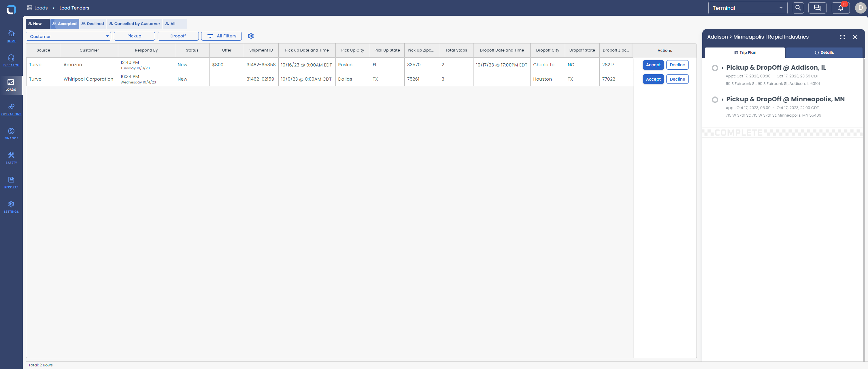Open table column settings gear

251,36
